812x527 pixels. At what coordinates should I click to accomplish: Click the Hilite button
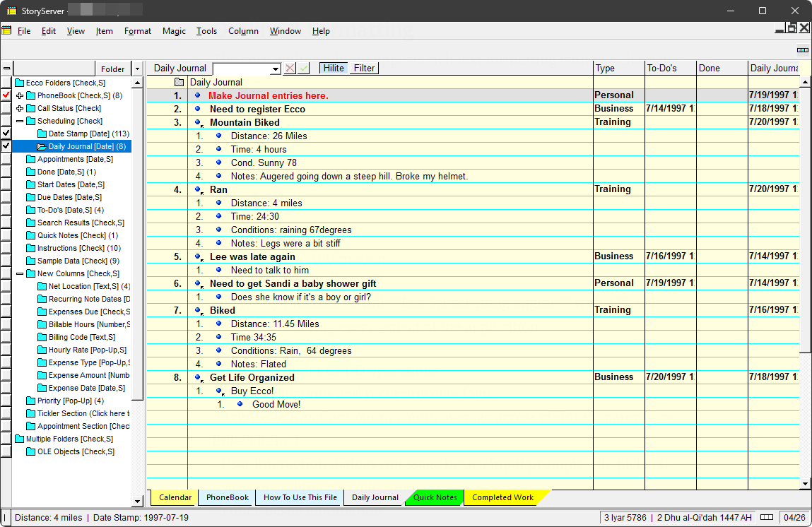point(334,69)
